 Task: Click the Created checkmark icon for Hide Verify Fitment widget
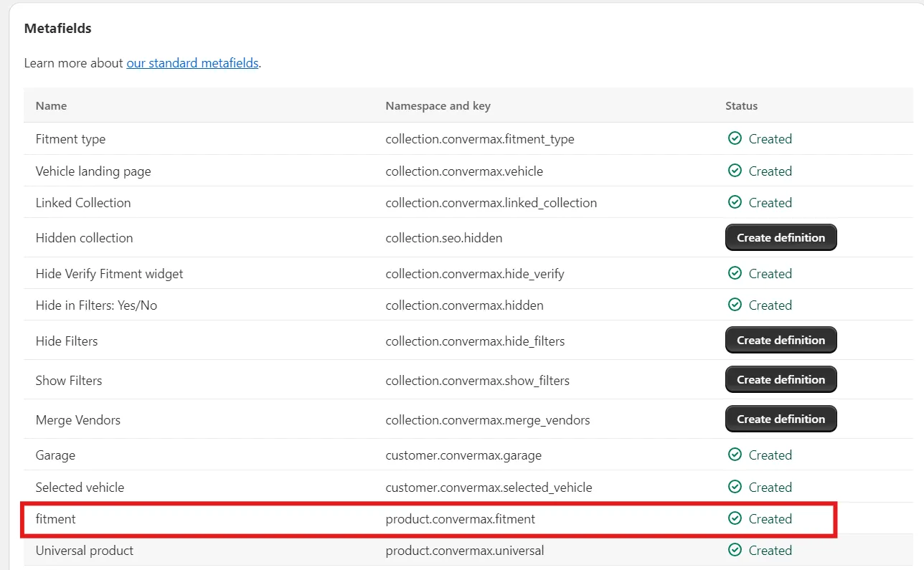coord(735,273)
